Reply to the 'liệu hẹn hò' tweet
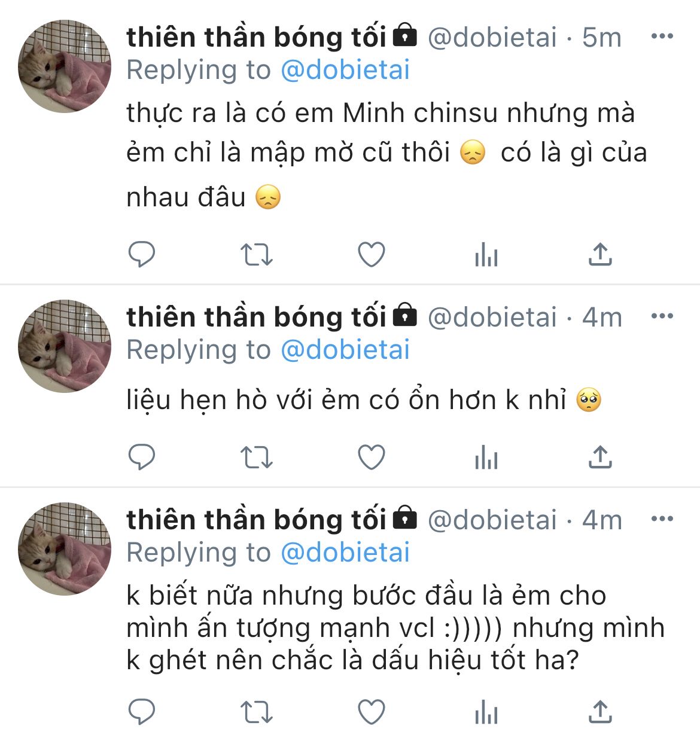The image size is (700, 741). 142,458
